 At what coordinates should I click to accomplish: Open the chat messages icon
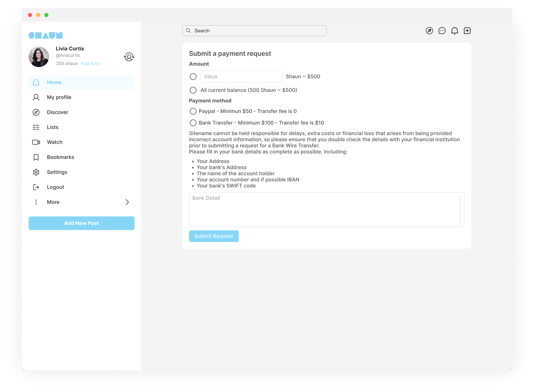(x=442, y=31)
